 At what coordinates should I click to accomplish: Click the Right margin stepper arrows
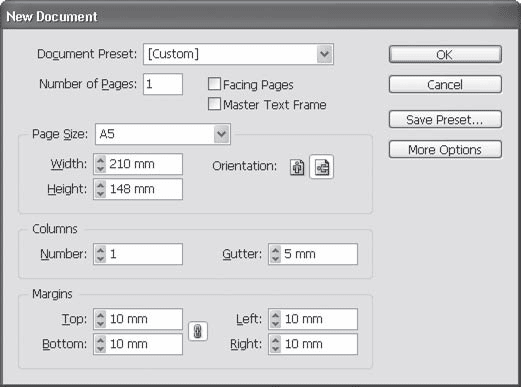click(x=275, y=344)
